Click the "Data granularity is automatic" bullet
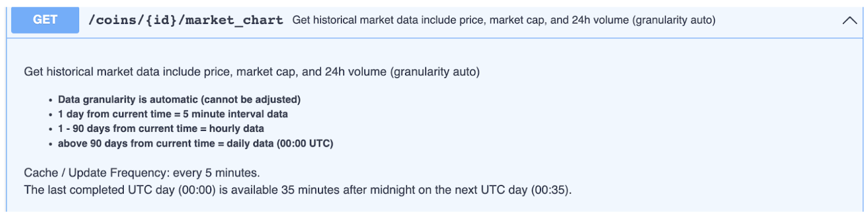The width and height of the screenshot is (868, 215). point(179,100)
